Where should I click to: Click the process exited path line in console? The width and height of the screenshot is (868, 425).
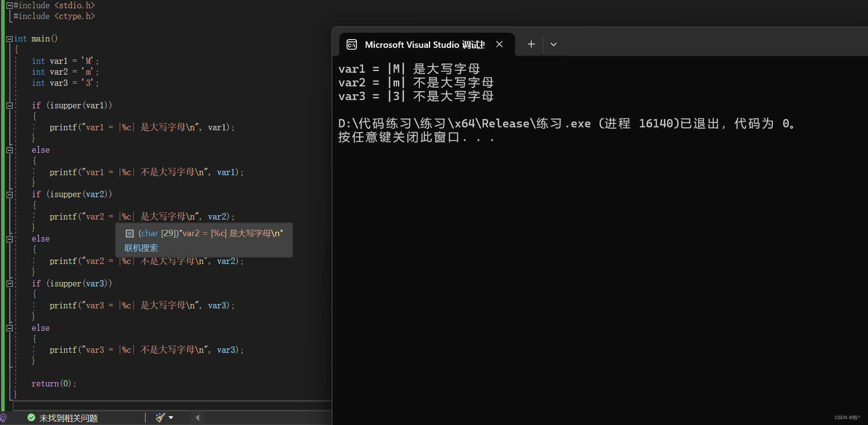pos(567,124)
